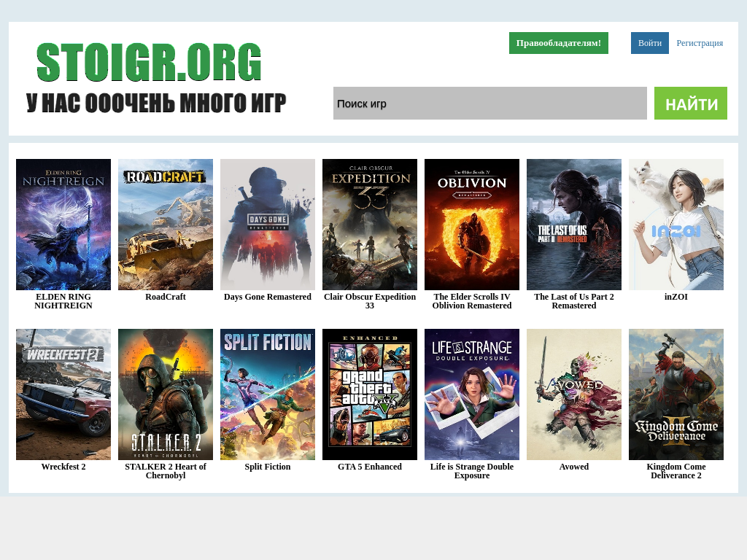The width and height of the screenshot is (747, 560).
Task: Open the Oblivion Remastered cover image
Action: (x=472, y=225)
